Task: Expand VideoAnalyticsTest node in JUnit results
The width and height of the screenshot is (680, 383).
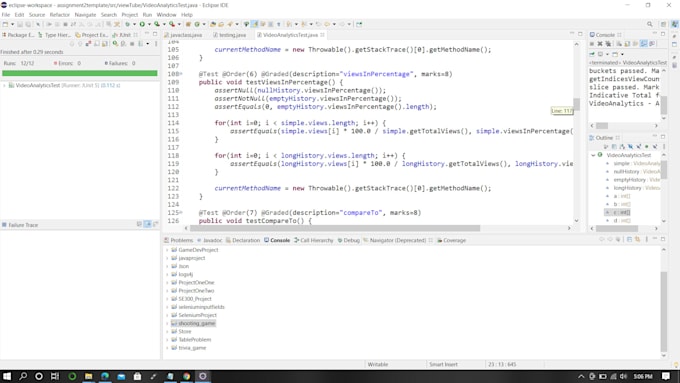Action: point(5,85)
